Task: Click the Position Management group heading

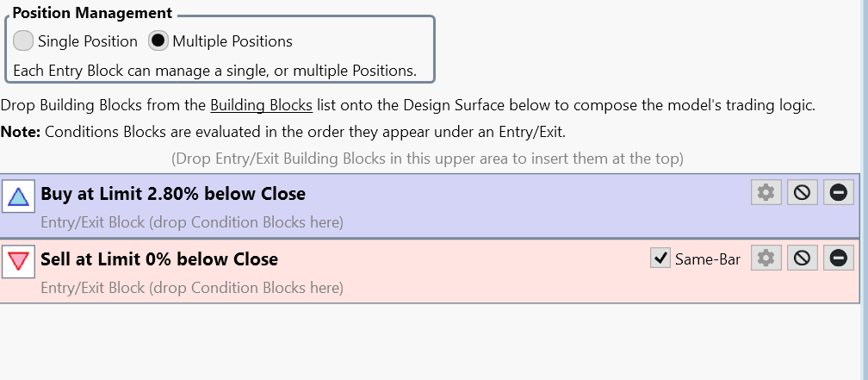Action: tap(92, 13)
